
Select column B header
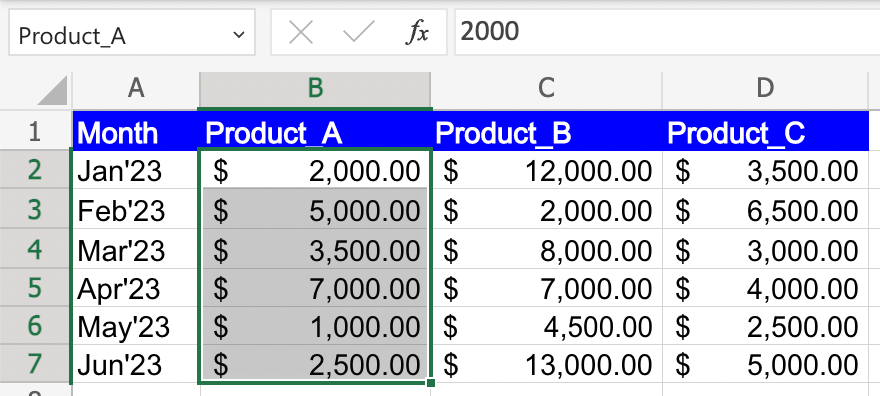pos(315,90)
